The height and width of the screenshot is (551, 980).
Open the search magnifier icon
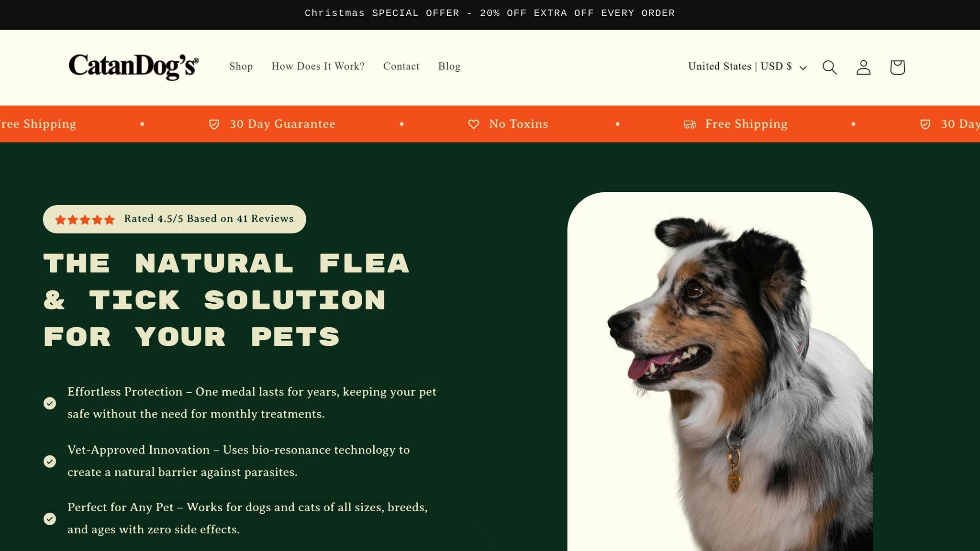829,67
